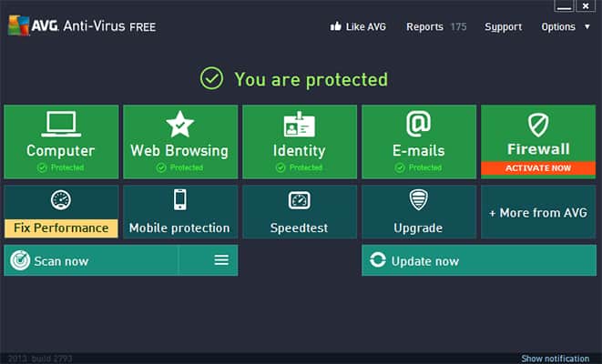Click the Update now refresh icon
Image resolution: width=602 pixels, height=364 pixels.
point(378,259)
